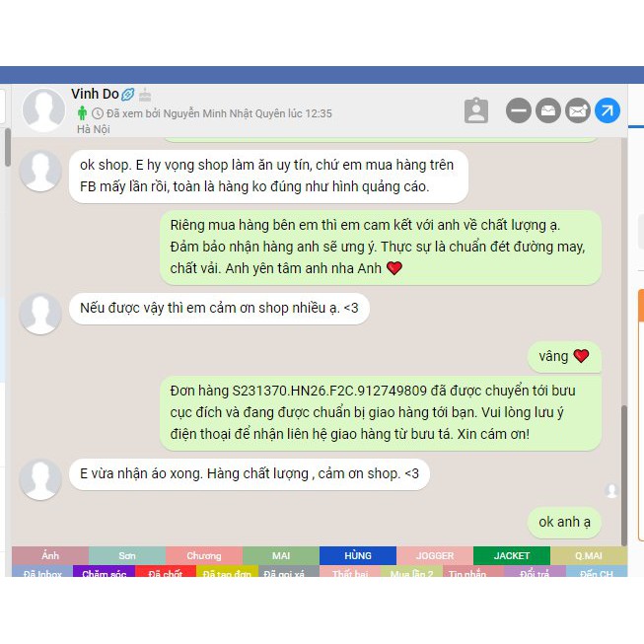This screenshot has height=644, width=644.
Task: Click the clock seen-status icon
Action: [98, 113]
